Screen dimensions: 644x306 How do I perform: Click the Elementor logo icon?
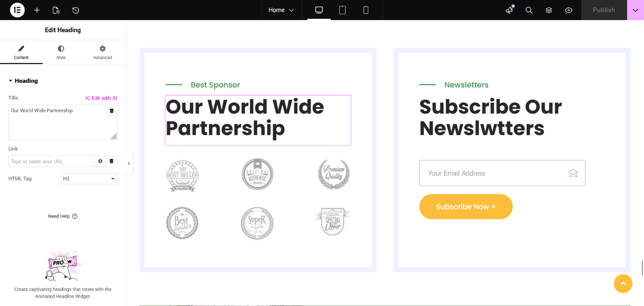coord(17,10)
